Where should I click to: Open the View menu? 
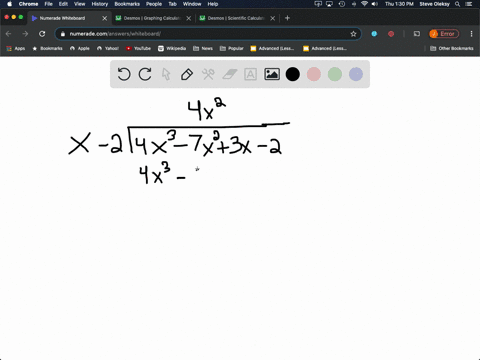point(79,4)
